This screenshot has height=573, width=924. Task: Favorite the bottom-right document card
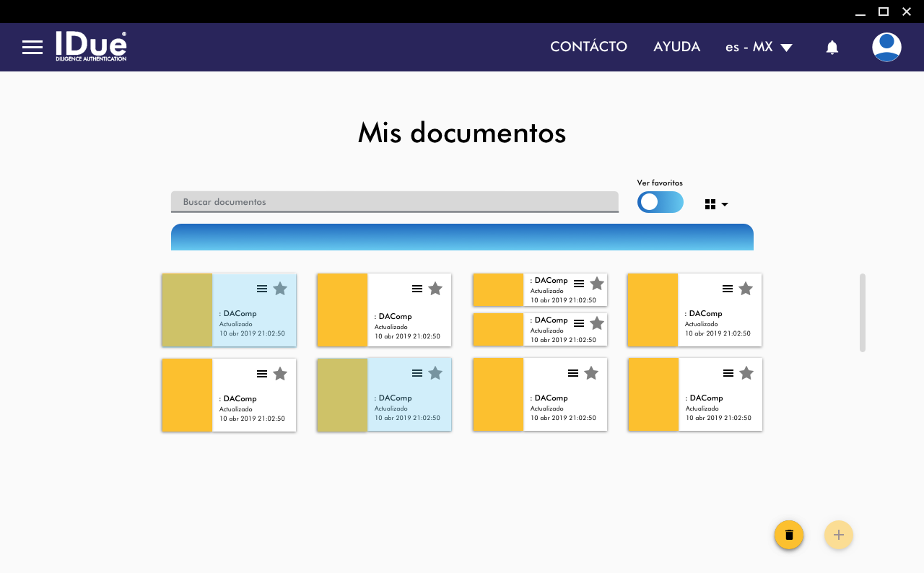tap(746, 373)
